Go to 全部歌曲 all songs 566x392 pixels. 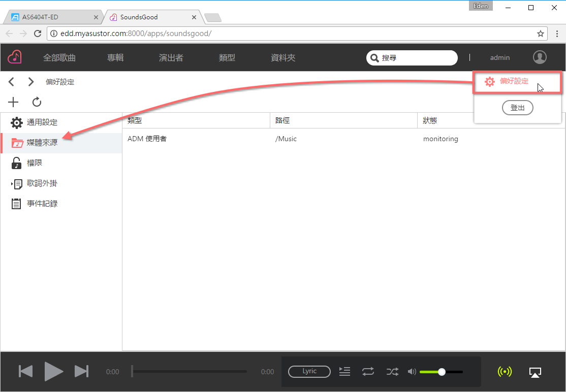point(59,58)
